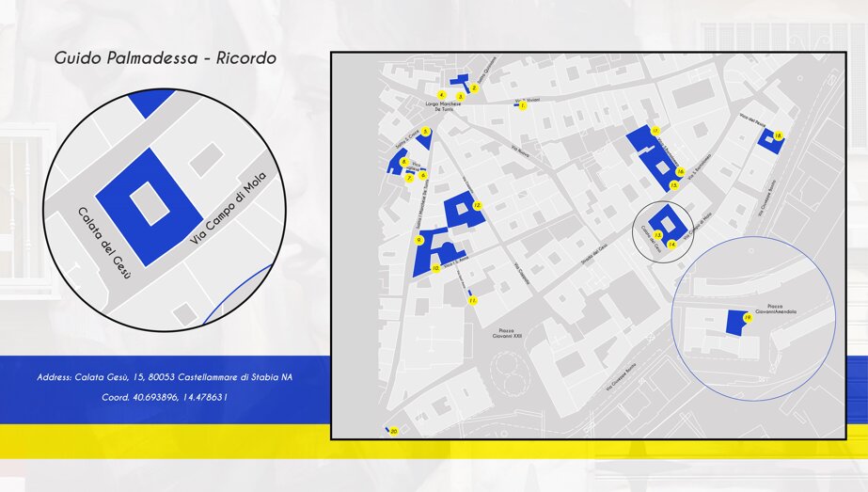Click yellow map marker number 9

pos(419,240)
